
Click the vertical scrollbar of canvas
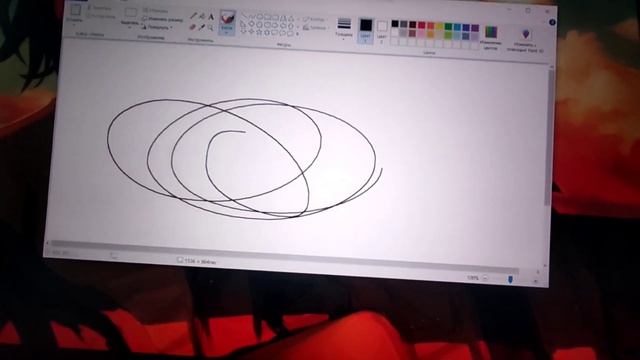pos(549,137)
